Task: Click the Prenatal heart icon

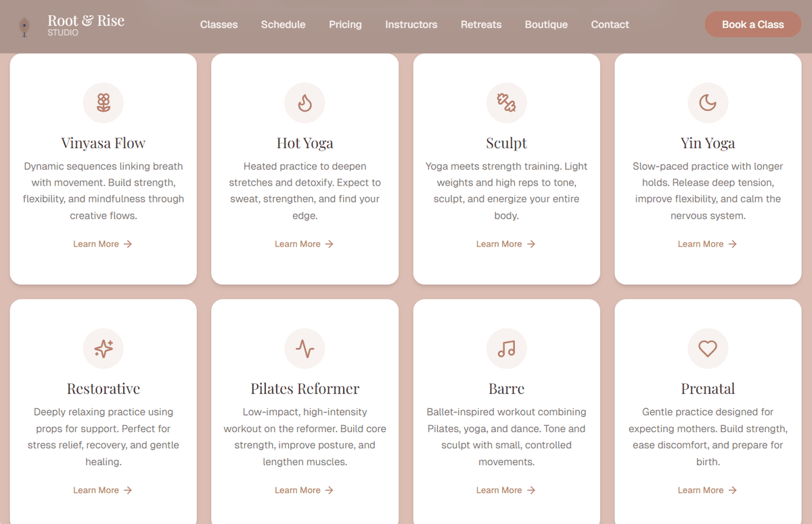Action: 708,349
